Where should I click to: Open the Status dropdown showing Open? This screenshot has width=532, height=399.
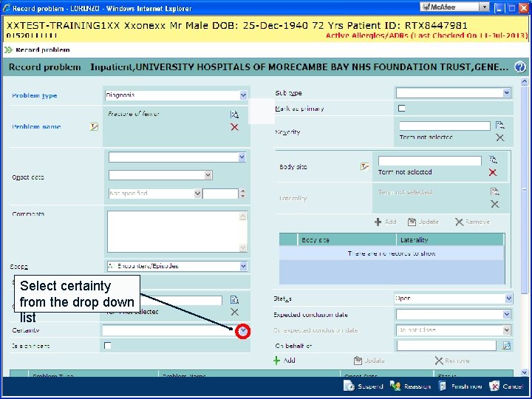click(508, 299)
